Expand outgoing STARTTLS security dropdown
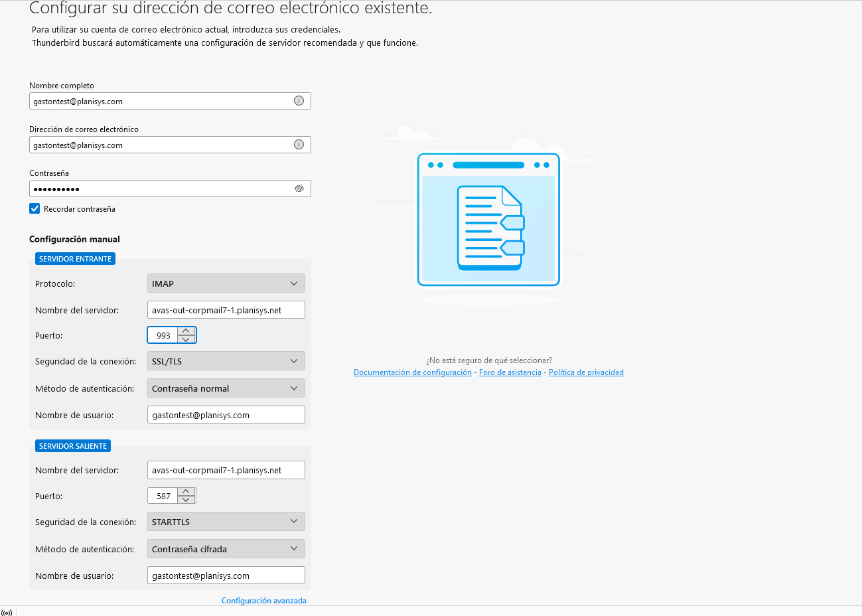This screenshot has height=616, width=862. pyautogui.click(x=226, y=522)
